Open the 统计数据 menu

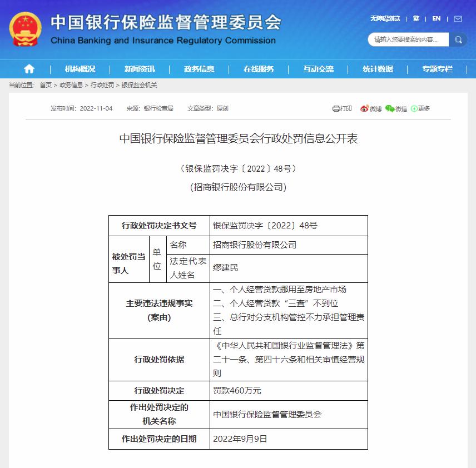tap(378, 69)
